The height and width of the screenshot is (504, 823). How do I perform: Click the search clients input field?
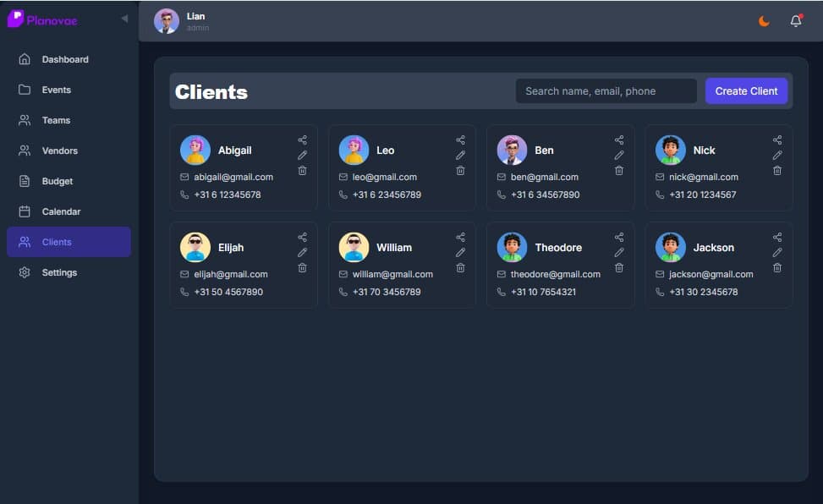coord(606,90)
